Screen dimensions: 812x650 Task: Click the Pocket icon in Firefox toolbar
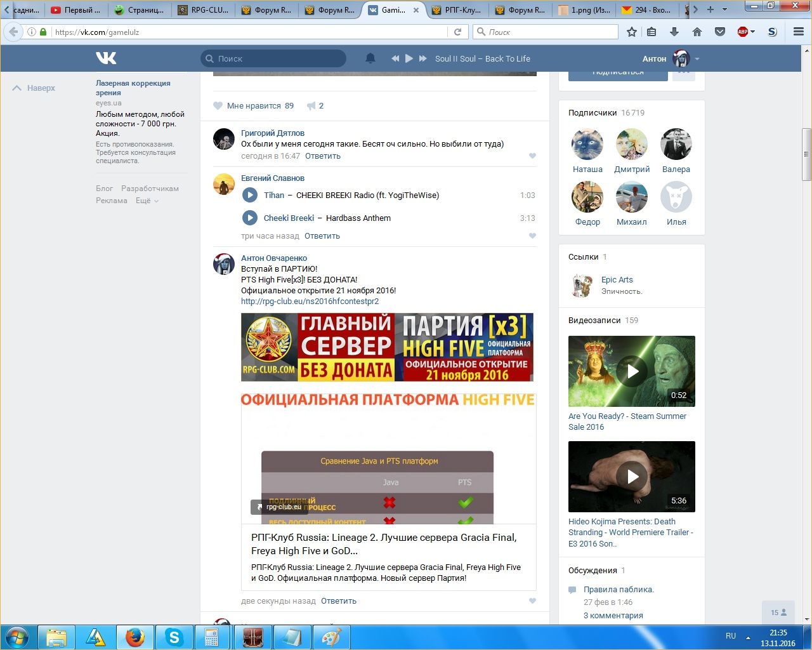point(720,32)
